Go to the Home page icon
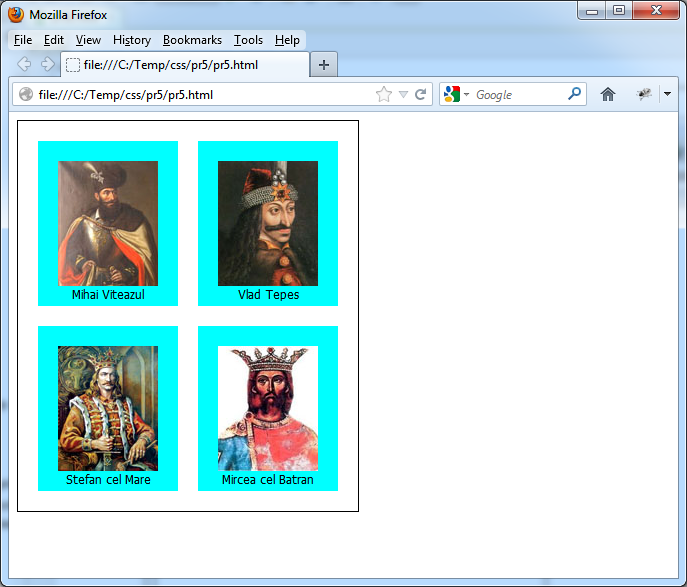The width and height of the screenshot is (687, 587). [608, 94]
